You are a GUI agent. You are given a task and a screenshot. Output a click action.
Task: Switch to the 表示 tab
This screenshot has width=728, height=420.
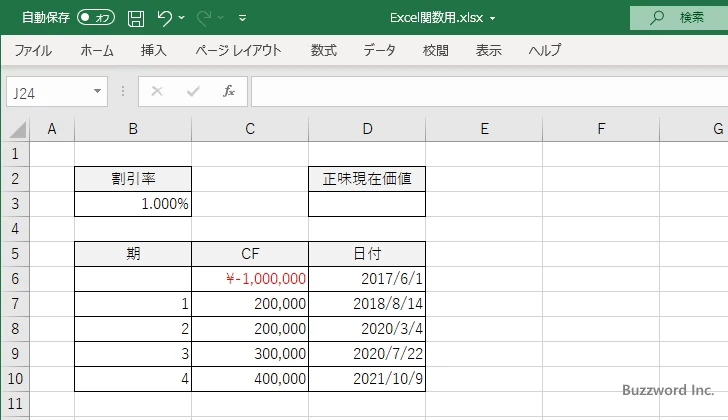[488, 50]
